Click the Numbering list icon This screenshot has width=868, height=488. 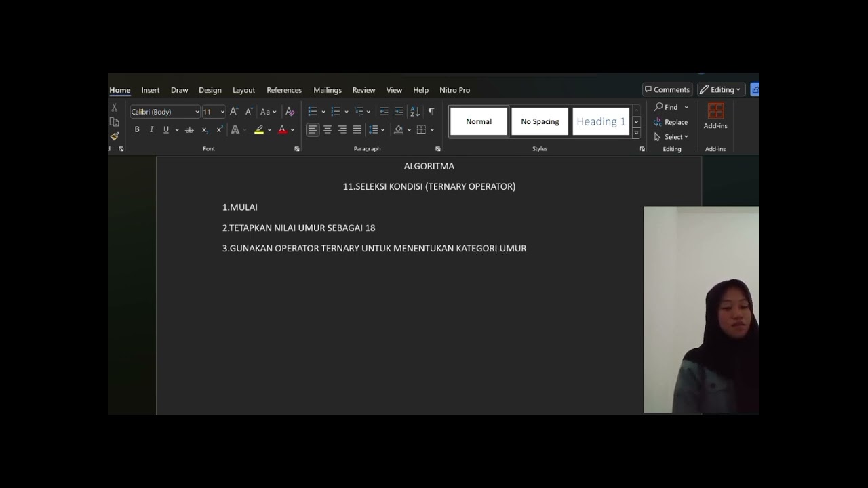coord(336,112)
